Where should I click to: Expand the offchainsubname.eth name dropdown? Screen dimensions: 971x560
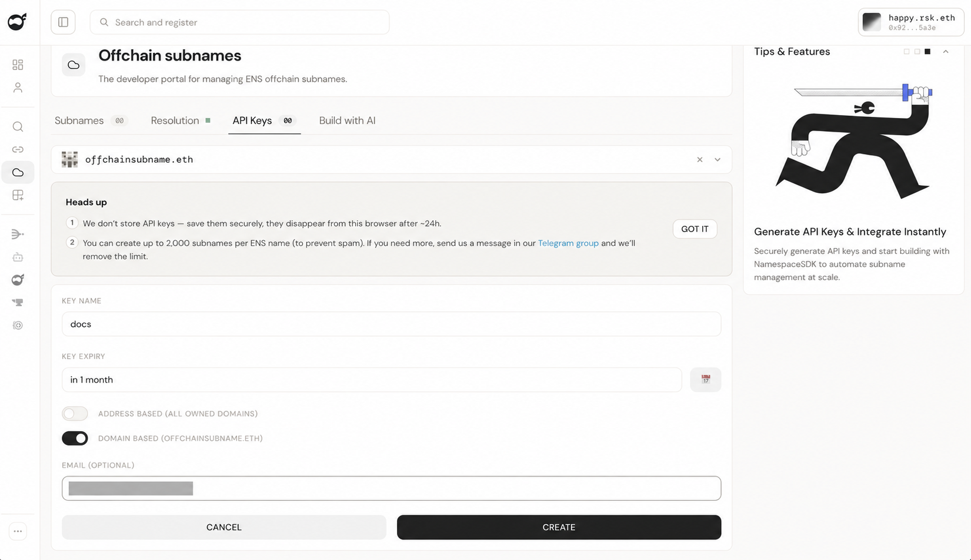coord(718,160)
